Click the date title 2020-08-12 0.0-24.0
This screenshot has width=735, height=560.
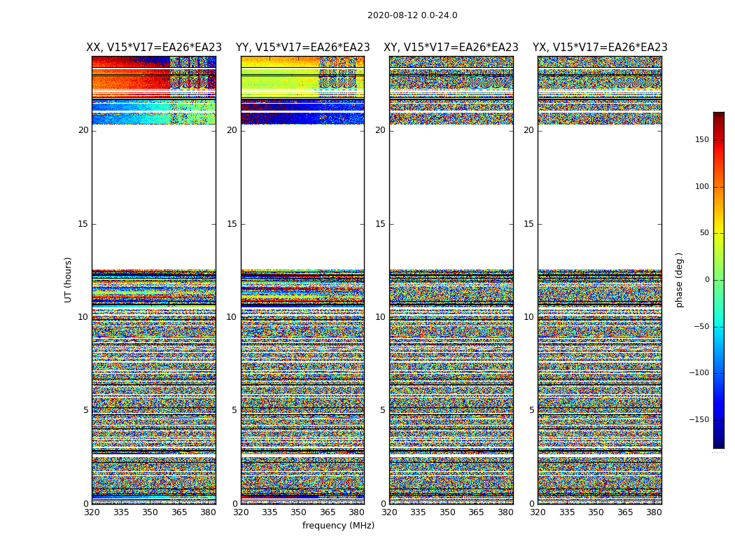point(412,15)
